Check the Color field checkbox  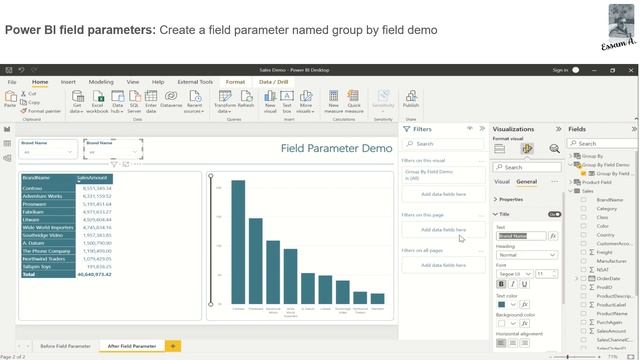click(x=584, y=226)
